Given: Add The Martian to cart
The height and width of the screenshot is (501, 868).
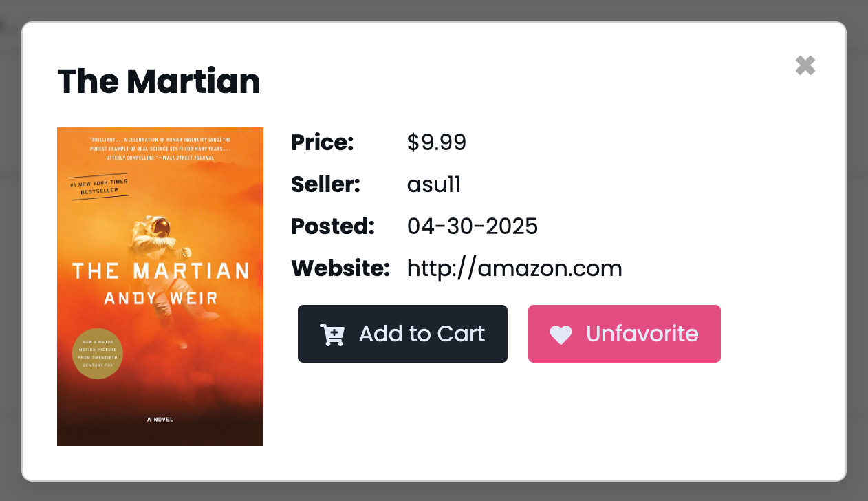Looking at the screenshot, I should tap(402, 334).
